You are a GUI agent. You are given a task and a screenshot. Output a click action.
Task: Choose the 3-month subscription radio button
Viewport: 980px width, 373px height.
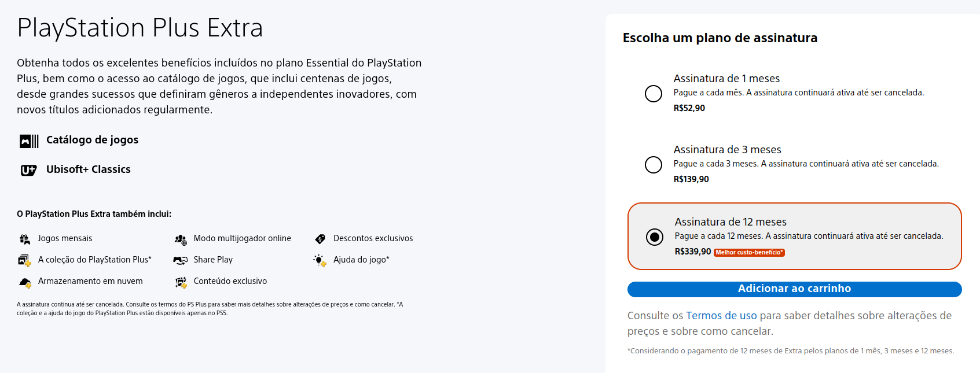pyautogui.click(x=654, y=165)
